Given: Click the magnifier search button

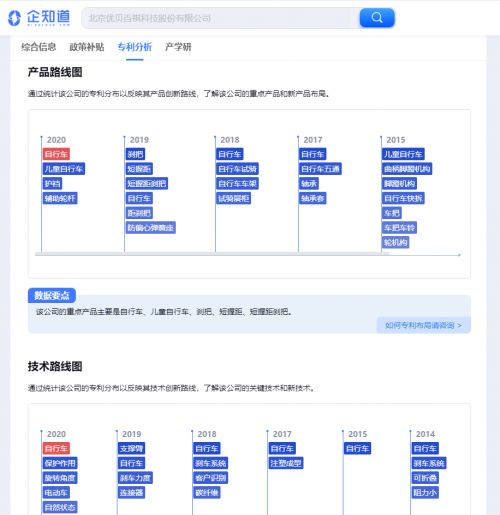Looking at the screenshot, I should 377,18.
